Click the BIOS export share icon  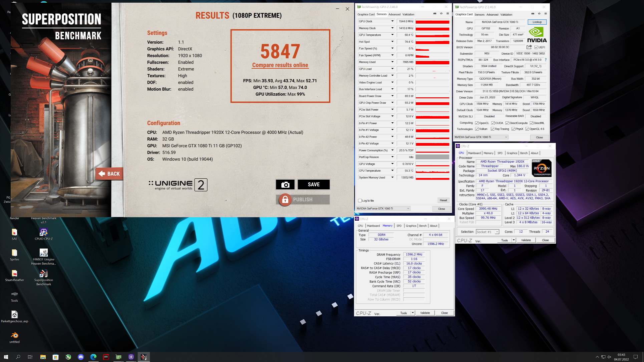click(x=529, y=47)
